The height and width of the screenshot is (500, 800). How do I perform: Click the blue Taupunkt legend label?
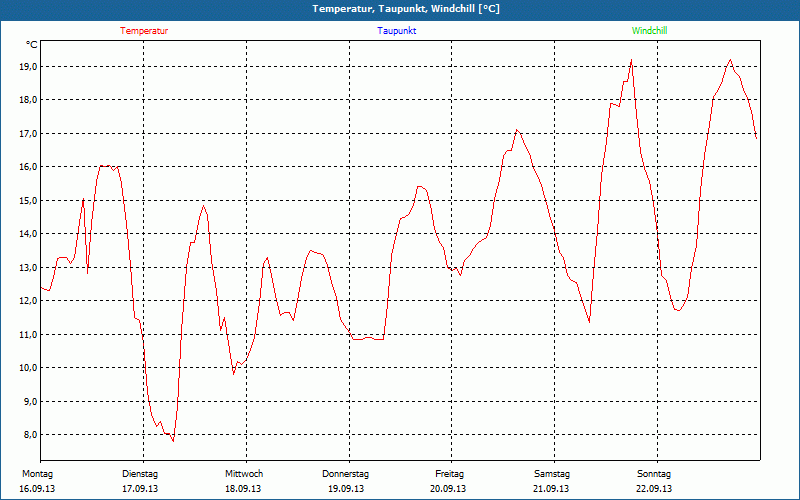396,31
